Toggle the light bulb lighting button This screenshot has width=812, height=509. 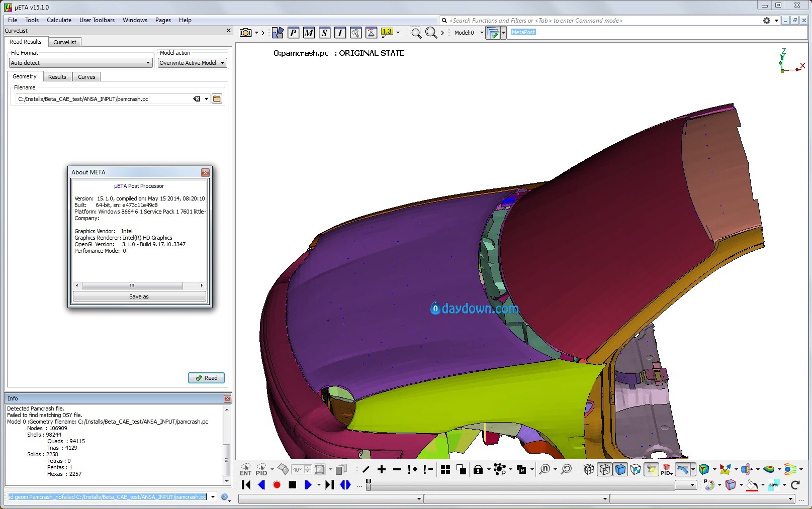652,469
